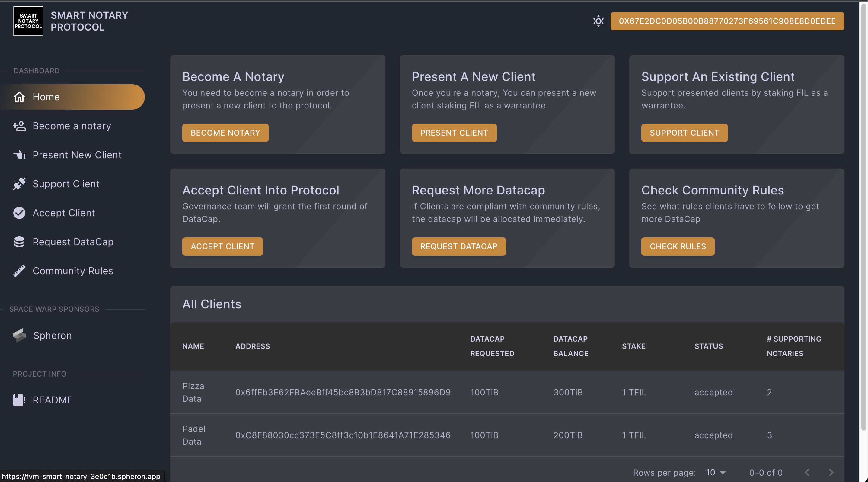Open the connected wallet address button

click(x=727, y=21)
